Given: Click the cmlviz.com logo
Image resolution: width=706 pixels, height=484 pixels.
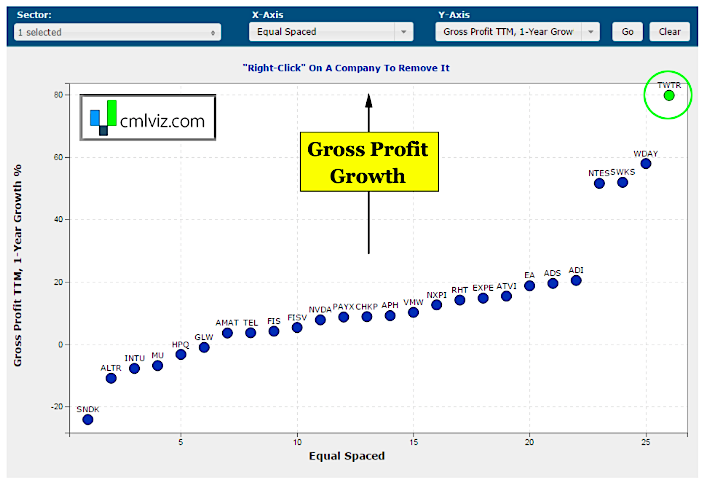Looking at the screenshot, I should click(x=148, y=118).
